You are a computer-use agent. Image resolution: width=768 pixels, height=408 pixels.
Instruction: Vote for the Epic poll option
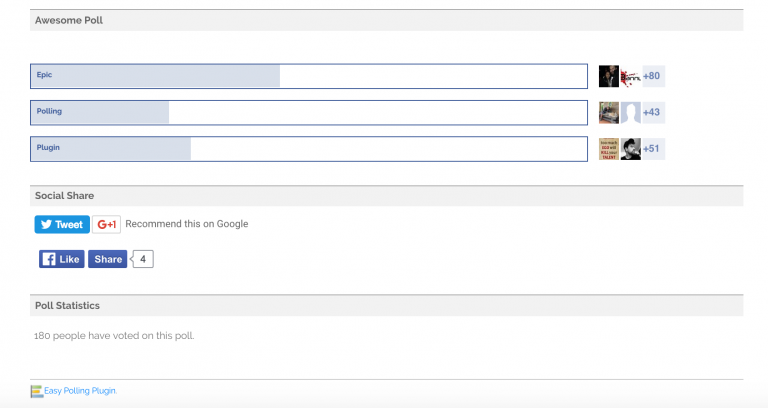pyautogui.click(x=309, y=76)
